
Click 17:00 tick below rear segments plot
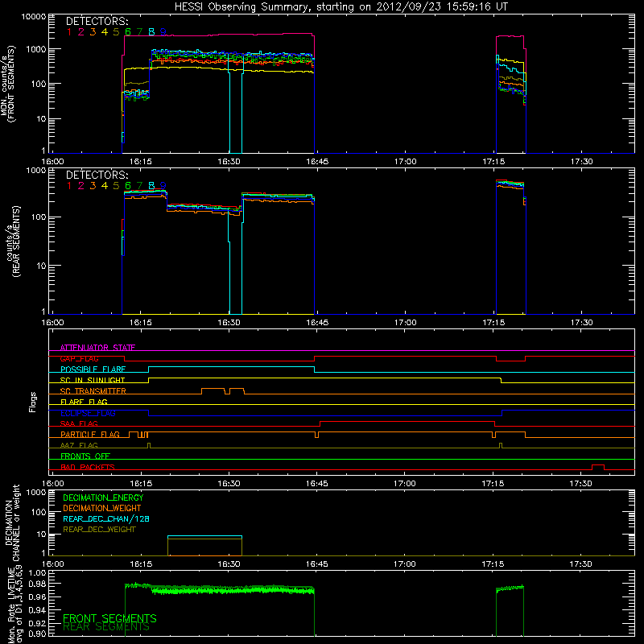tap(406, 323)
